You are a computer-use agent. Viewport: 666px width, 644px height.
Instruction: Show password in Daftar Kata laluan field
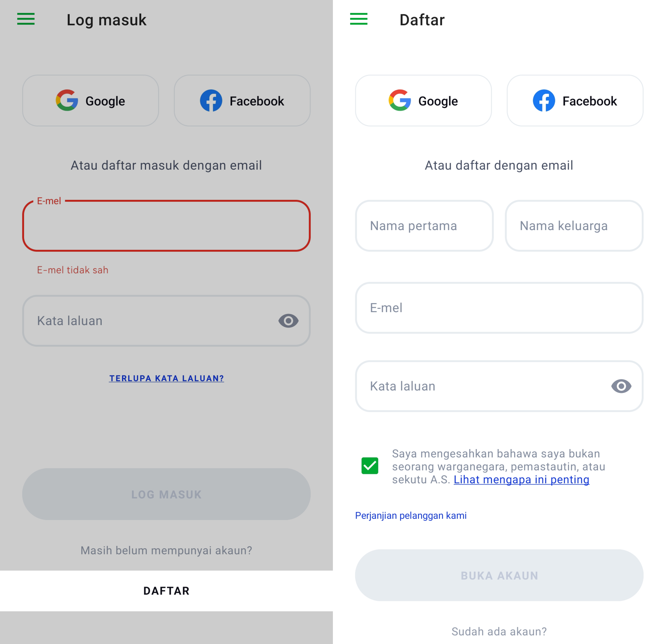click(x=621, y=386)
